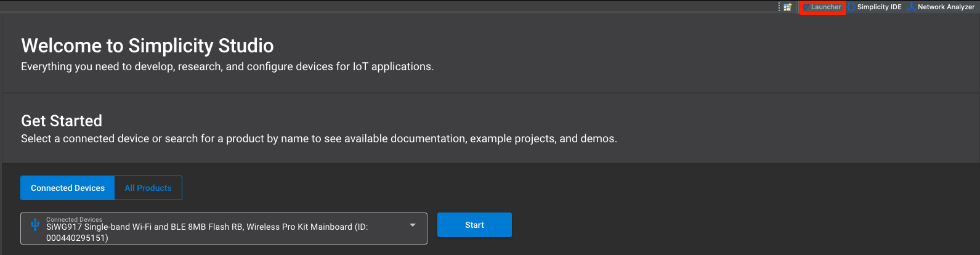Click the USB icon in device selector
Image resolution: width=980 pixels, height=255 pixels.
pos(34,224)
